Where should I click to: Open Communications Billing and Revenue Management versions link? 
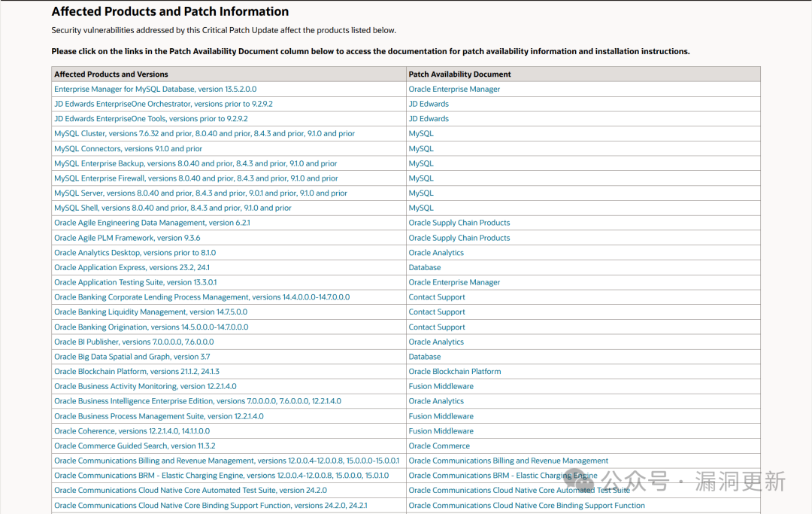tap(227, 461)
